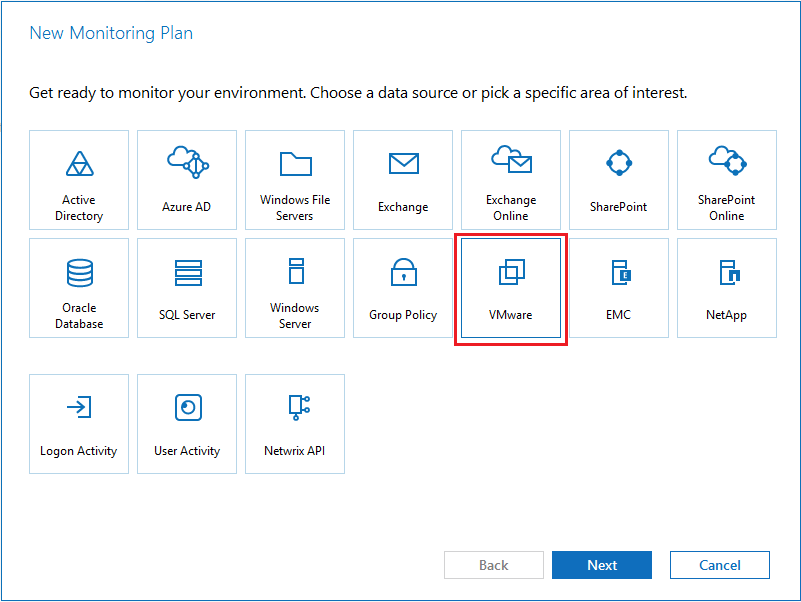The image size is (801, 602).
Task: Select the Oracle Database cylinder icon
Action: [x=80, y=273]
